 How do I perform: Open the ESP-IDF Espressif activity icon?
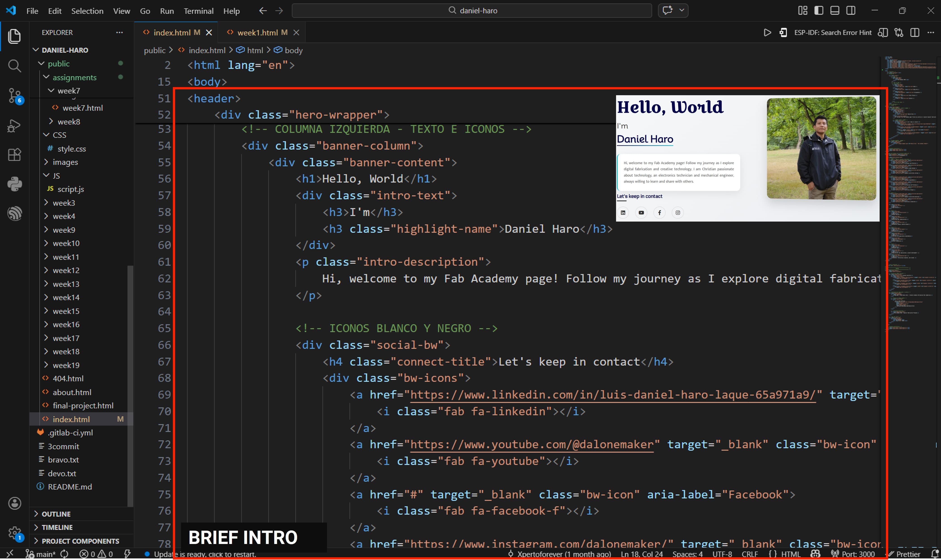click(14, 214)
